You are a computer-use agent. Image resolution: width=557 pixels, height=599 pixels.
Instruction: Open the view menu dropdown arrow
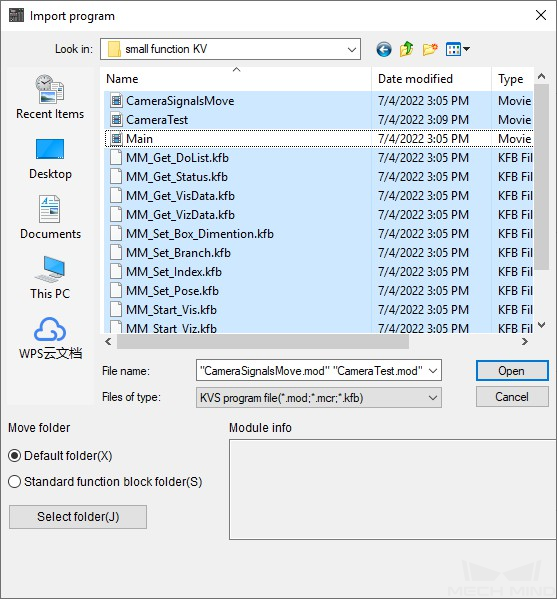pyautogui.click(x=466, y=49)
